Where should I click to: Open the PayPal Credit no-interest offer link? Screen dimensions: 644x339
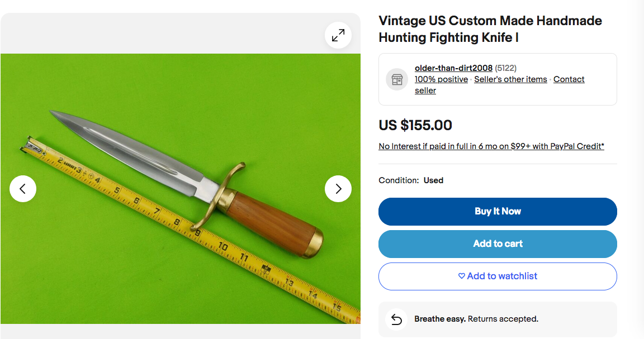tap(491, 146)
